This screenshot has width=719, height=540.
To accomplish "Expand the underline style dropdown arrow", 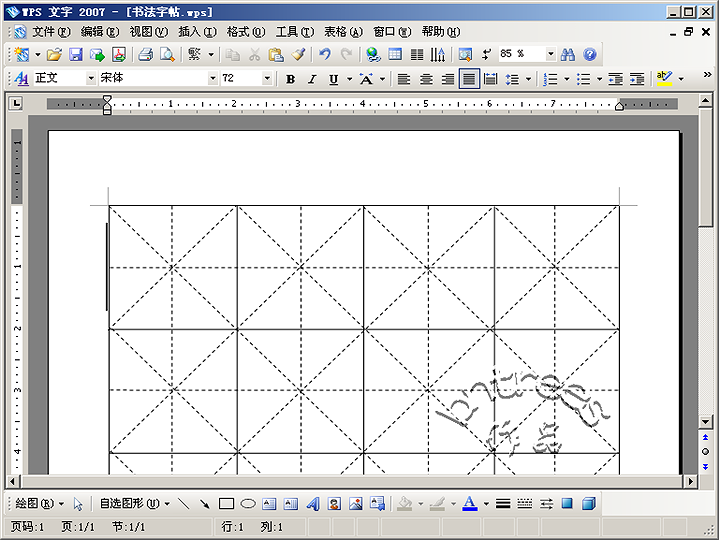I will coord(349,79).
